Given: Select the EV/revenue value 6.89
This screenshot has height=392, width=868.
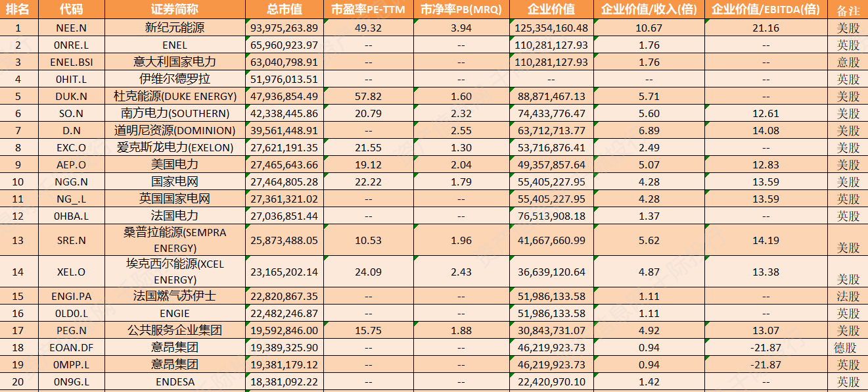Looking at the screenshot, I should point(650,130).
